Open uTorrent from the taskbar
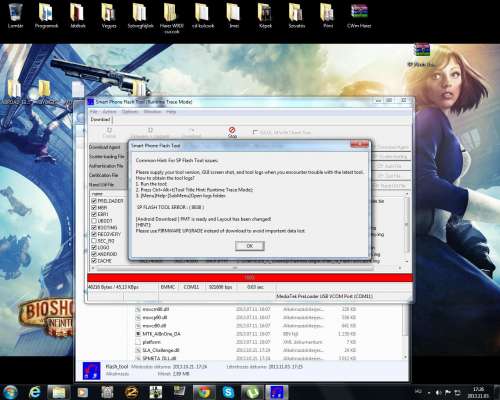The height and width of the screenshot is (400, 500). pos(252,392)
